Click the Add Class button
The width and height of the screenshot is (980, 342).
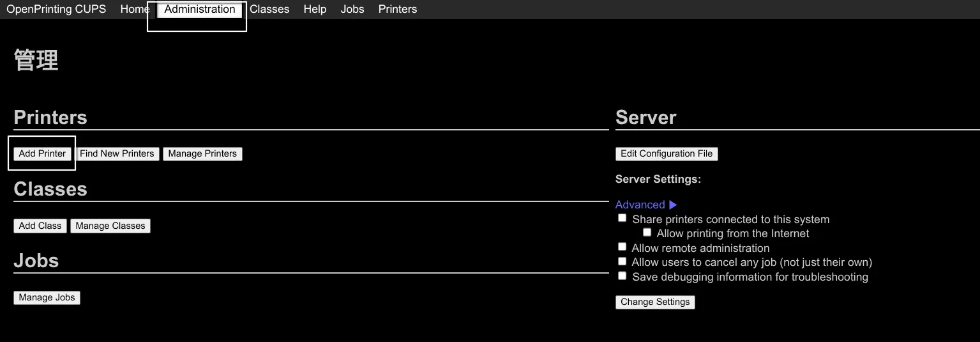40,226
